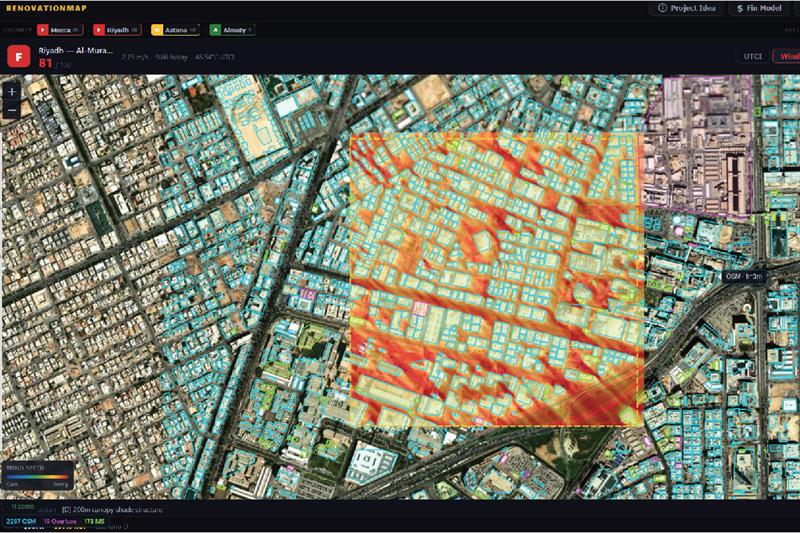The image size is (800, 533).
Task: Click the green A icon on Almaty chip
Action: pyautogui.click(x=215, y=30)
